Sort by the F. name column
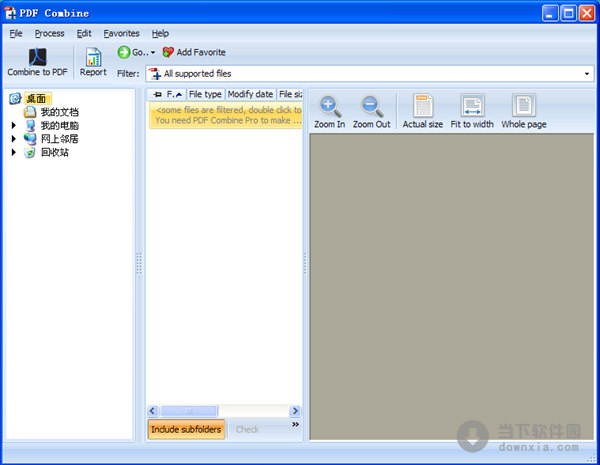This screenshot has width=600, height=465. (174, 94)
